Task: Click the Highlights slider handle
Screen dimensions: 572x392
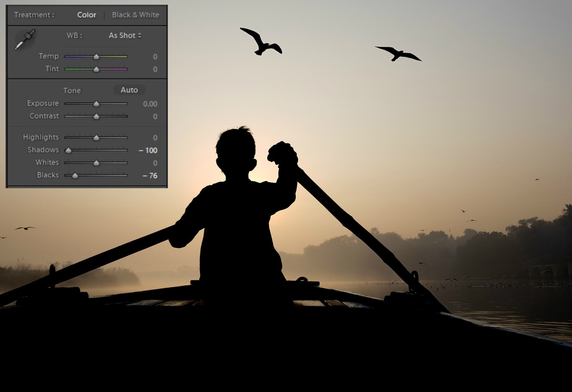Action: point(97,137)
